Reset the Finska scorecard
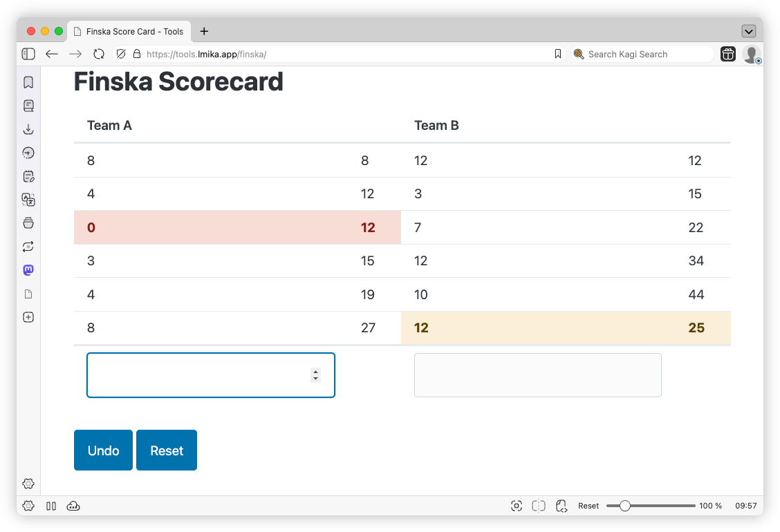The height and width of the screenshot is (532, 780). pos(166,450)
